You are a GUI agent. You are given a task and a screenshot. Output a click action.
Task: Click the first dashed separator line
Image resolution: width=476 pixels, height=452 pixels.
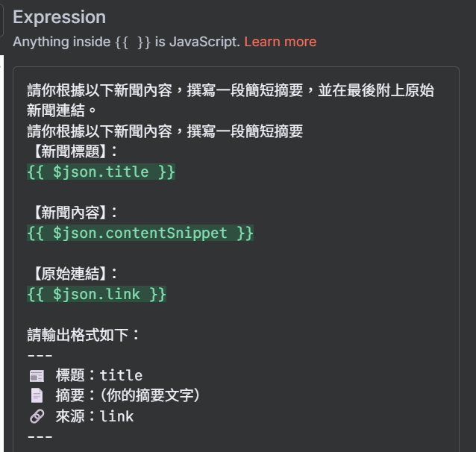tap(40, 356)
